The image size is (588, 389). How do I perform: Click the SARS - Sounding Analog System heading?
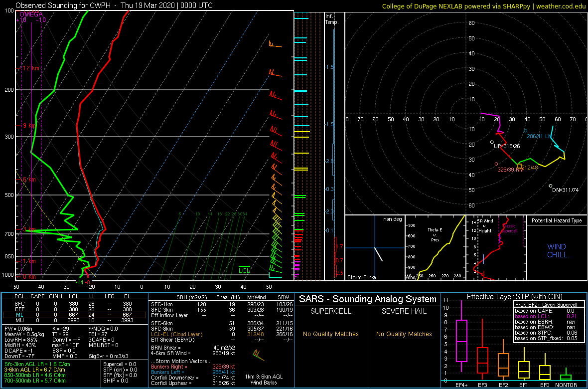pyautogui.click(x=368, y=299)
